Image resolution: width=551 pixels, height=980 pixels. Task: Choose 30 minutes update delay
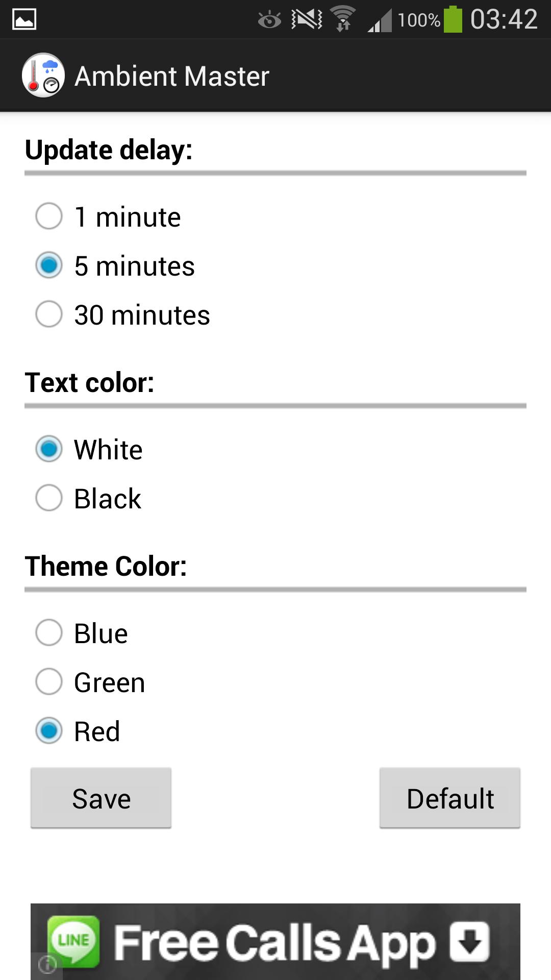click(49, 314)
